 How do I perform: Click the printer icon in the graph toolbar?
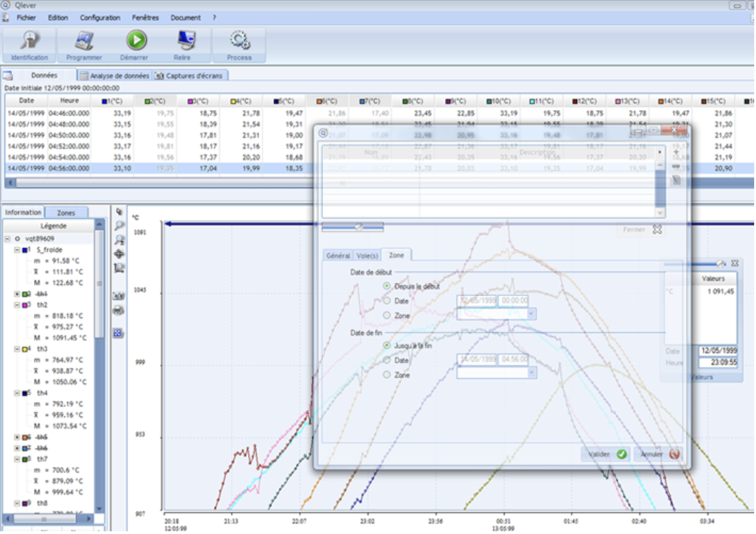(118, 310)
